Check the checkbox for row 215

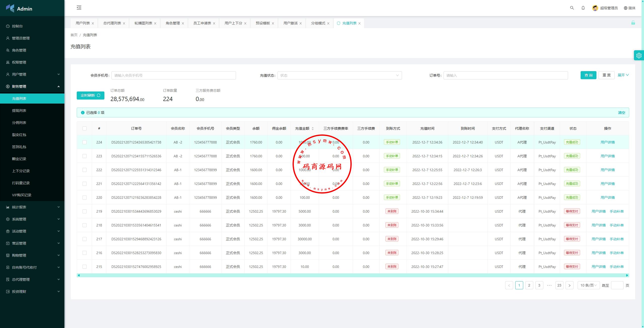[85, 267]
